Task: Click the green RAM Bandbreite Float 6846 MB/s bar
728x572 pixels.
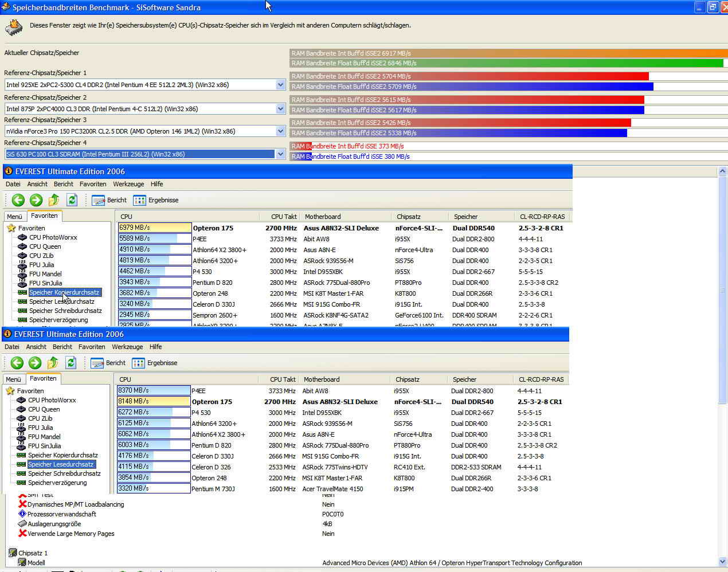Action: [507, 63]
